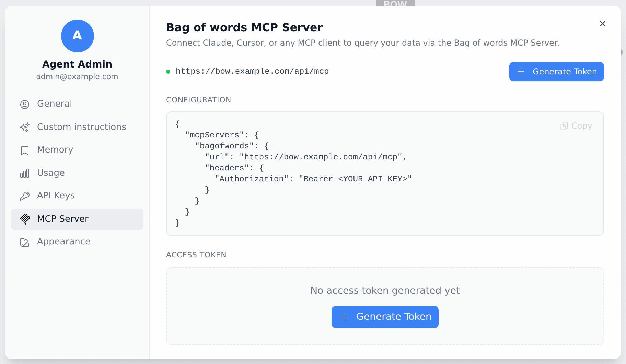The image size is (626, 364).
Task: Click the "mcpServers" line in the config
Action: pos(222,135)
